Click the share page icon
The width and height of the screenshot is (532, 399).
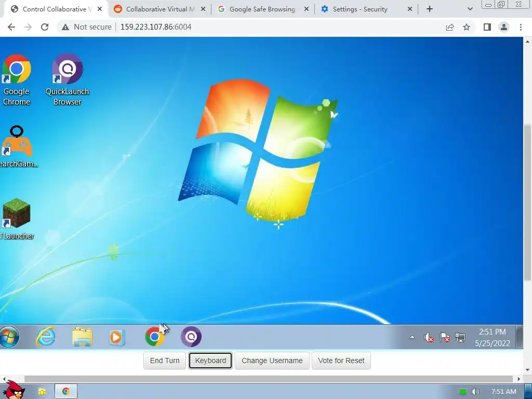[x=450, y=27]
